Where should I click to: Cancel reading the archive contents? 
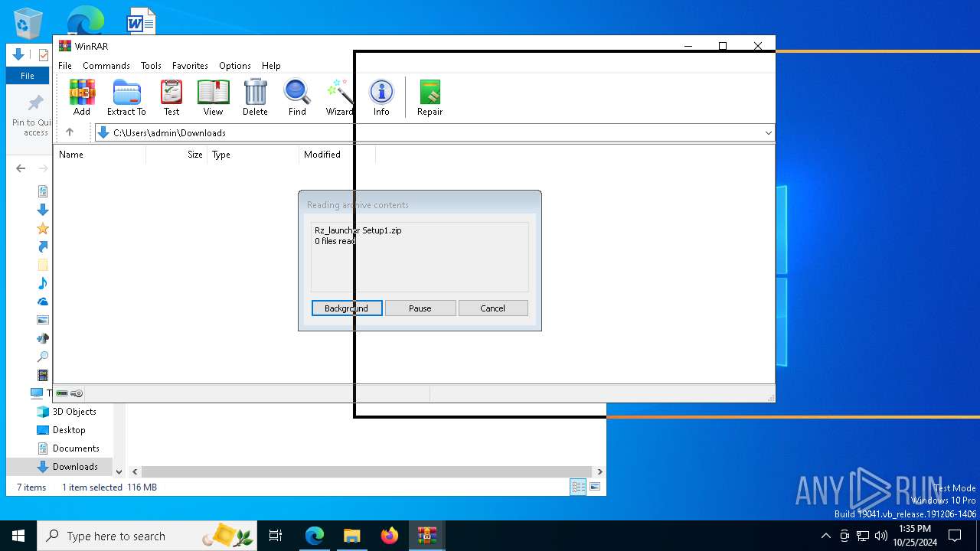tap(493, 308)
